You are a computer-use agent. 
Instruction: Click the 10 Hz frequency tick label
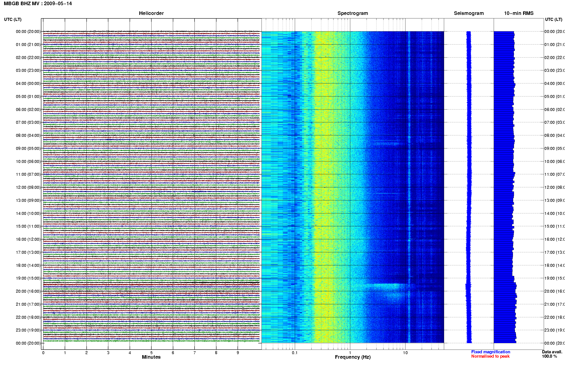pos(405,353)
